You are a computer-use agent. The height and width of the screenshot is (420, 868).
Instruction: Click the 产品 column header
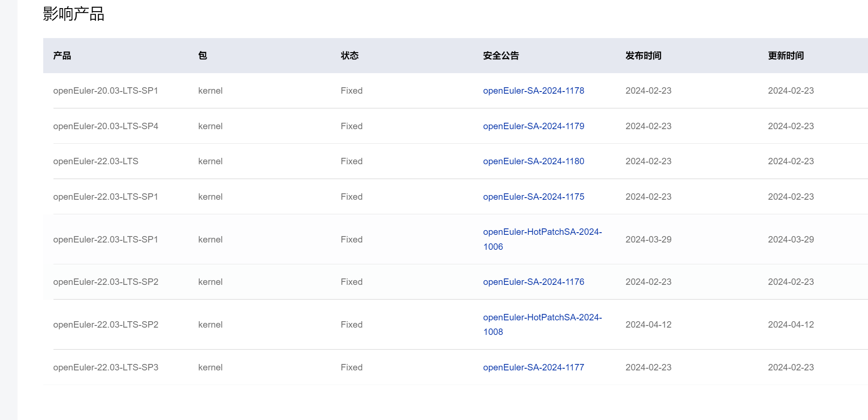(x=62, y=56)
